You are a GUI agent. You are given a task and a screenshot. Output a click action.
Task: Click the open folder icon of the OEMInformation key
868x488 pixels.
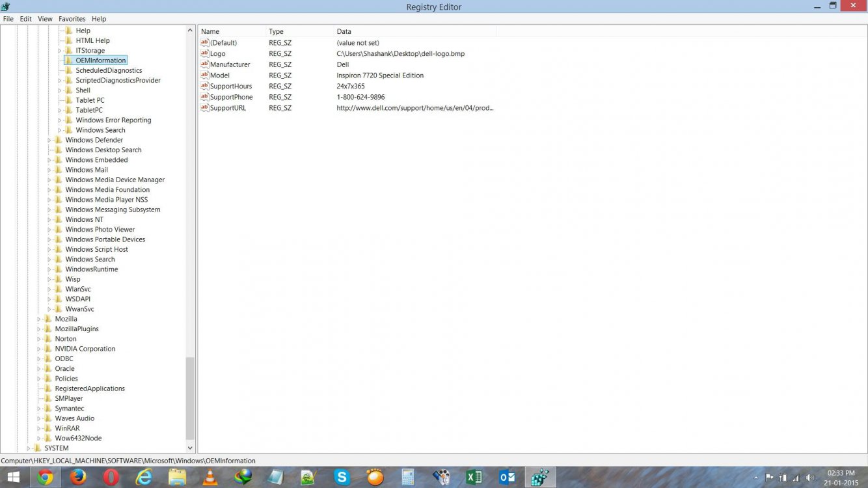69,61
